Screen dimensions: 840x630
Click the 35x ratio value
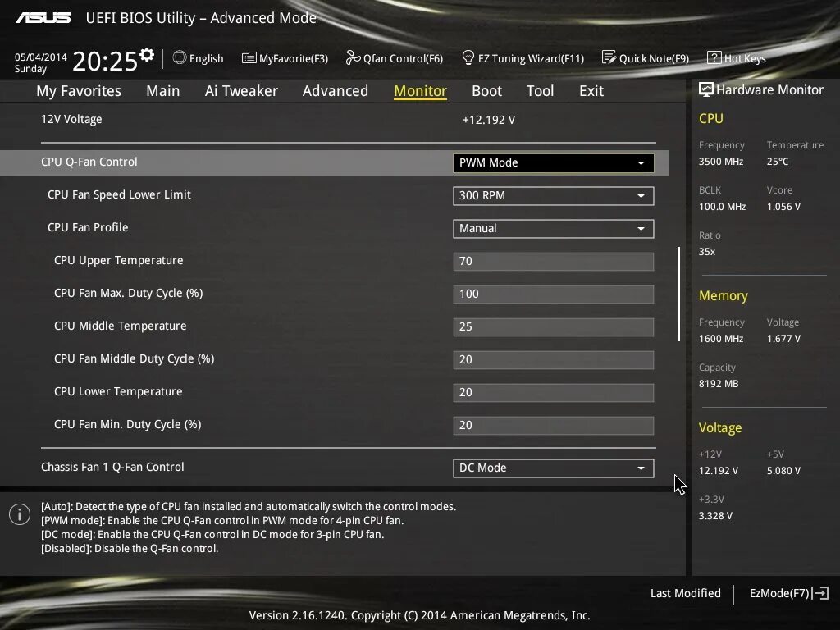point(706,251)
